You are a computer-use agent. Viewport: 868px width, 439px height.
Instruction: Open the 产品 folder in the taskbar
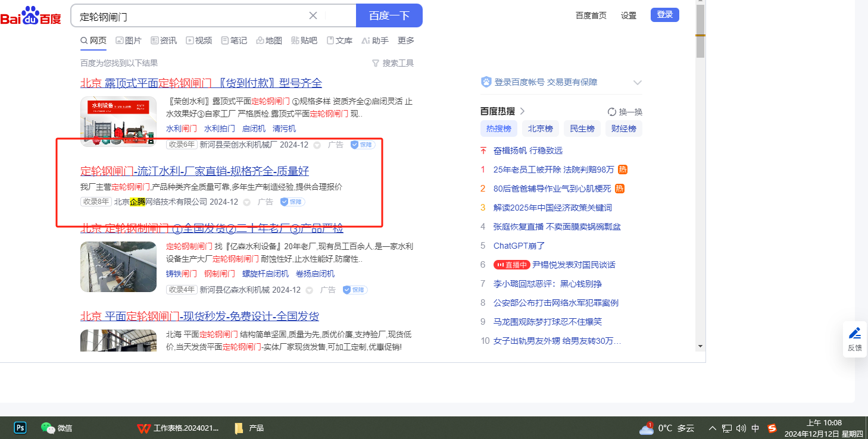[249, 428]
